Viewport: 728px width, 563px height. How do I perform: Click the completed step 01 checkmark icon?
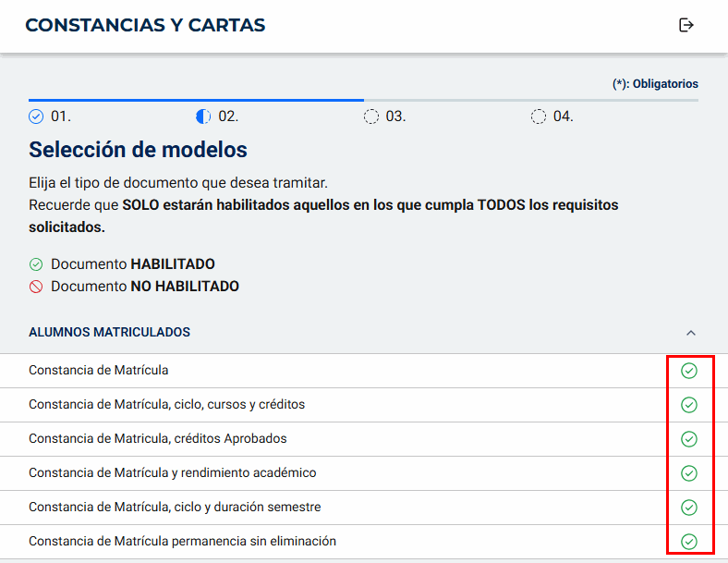point(36,116)
